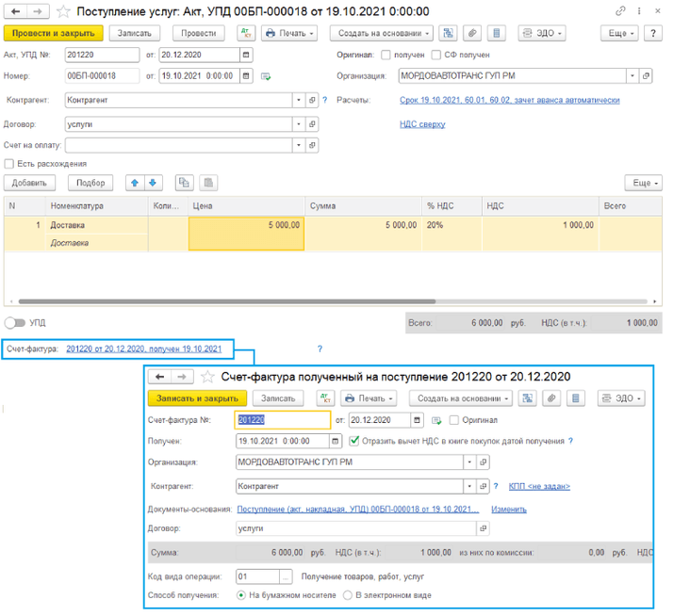Enable the Есть расхождения checkbox
The image size is (673, 616).
(9, 164)
